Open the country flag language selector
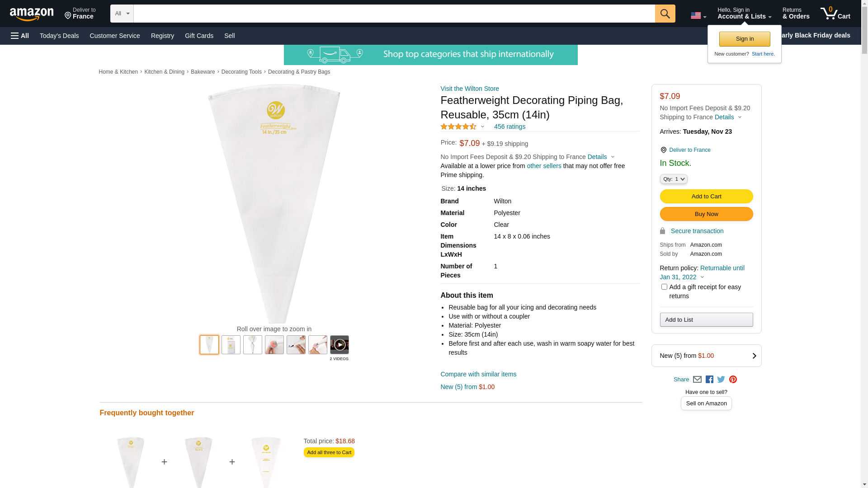 pos(698,15)
